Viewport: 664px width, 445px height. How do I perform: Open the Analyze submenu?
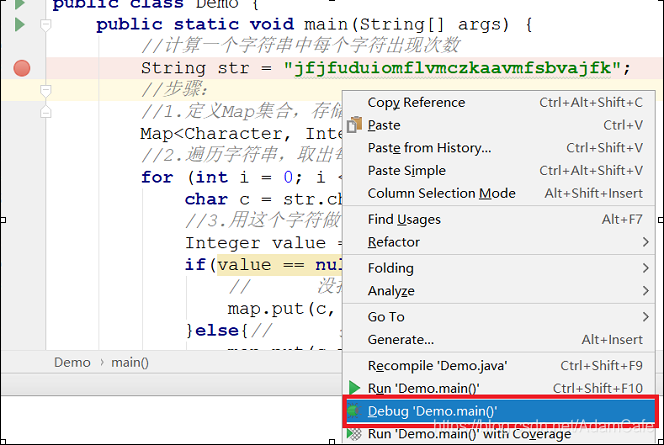499,291
